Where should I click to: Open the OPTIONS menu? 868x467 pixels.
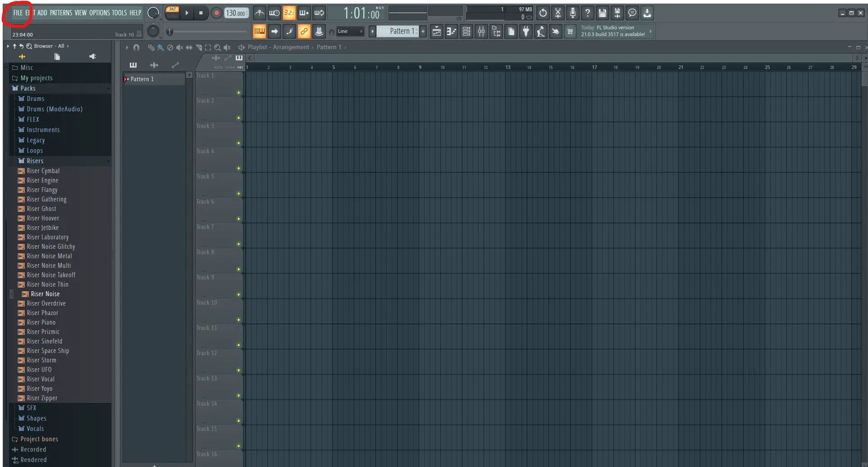[x=99, y=13]
